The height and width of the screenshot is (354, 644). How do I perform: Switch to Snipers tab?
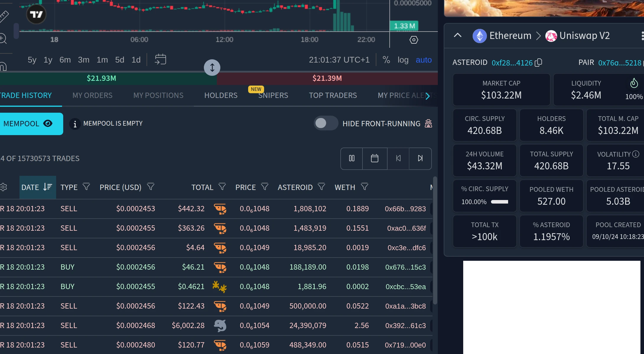click(x=273, y=95)
